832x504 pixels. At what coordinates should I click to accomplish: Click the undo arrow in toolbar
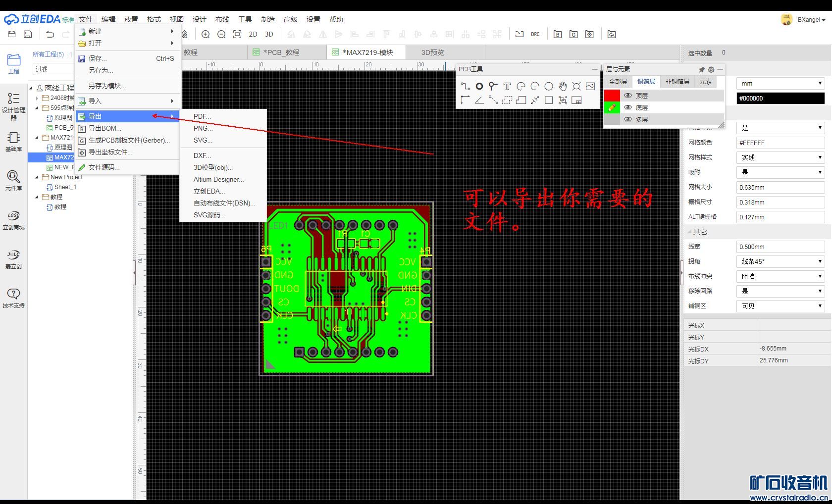coord(50,34)
